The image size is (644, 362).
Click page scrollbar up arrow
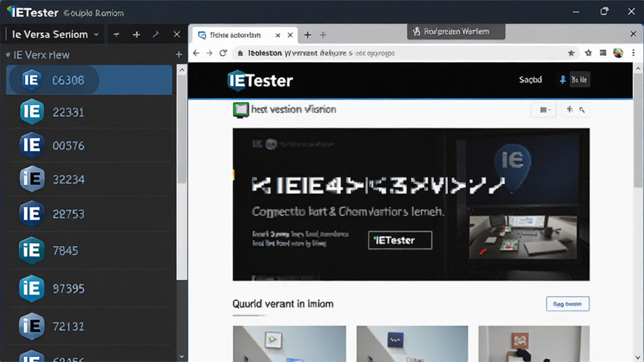(x=638, y=69)
